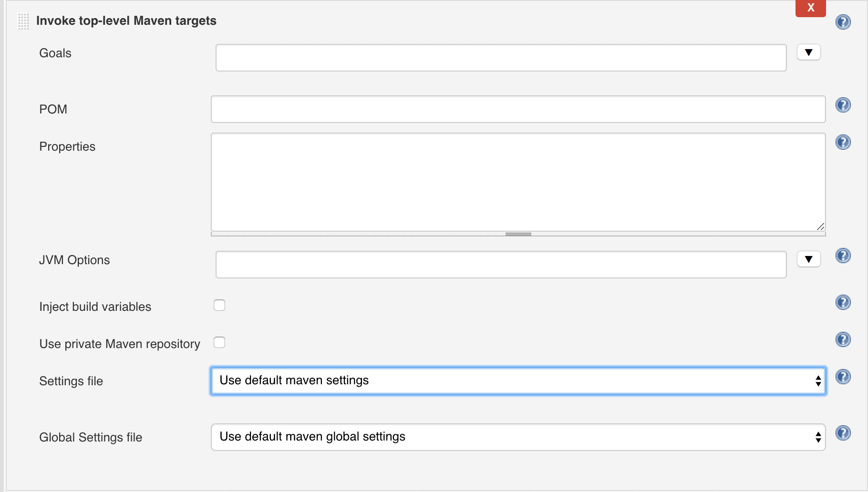Open help icon for JVM Options
Viewport: 868px width, 492px height.
(843, 255)
